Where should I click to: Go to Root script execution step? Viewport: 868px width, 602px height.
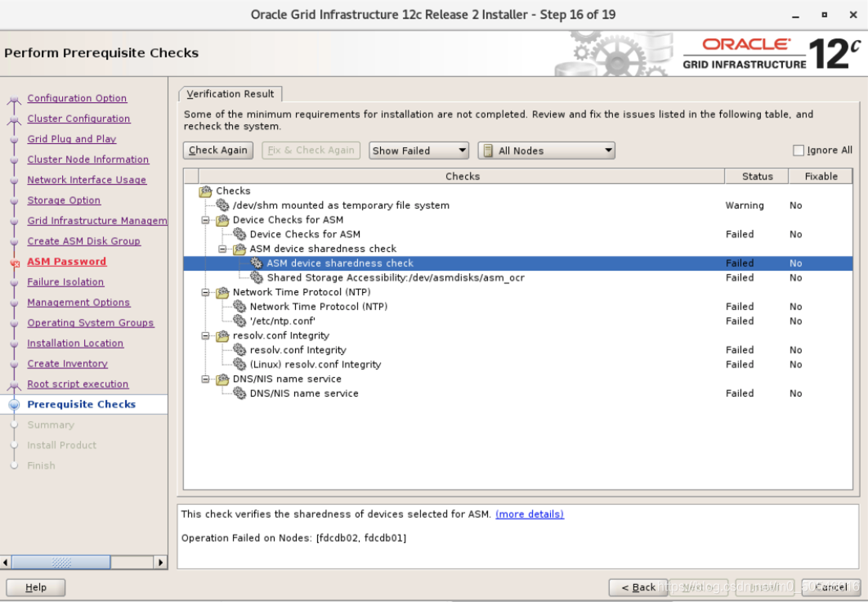pyautogui.click(x=78, y=384)
